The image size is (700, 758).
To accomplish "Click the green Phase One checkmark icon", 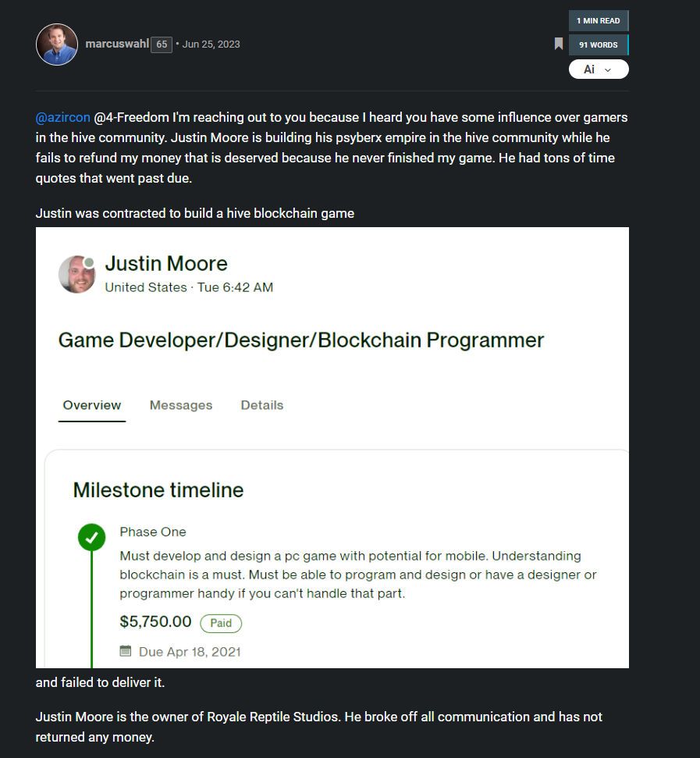I will pyautogui.click(x=92, y=538).
